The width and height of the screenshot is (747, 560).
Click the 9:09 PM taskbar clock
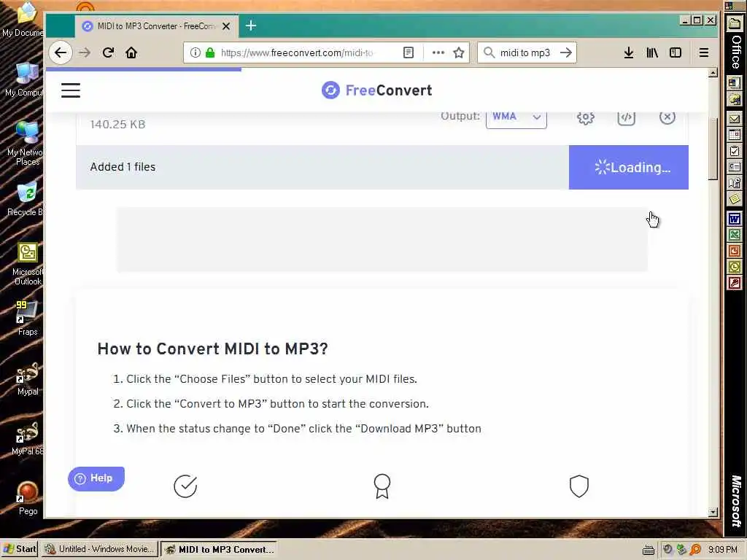pyautogui.click(x=723, y=550)
